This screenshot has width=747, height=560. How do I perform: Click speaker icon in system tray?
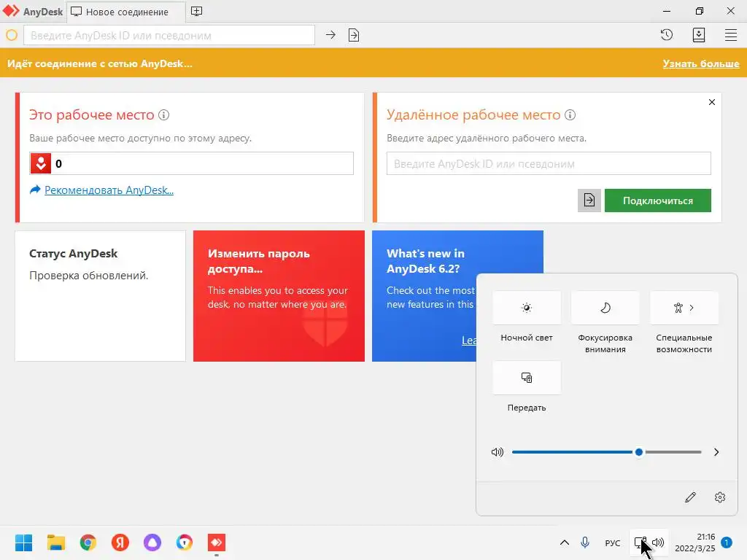(658, 542)
